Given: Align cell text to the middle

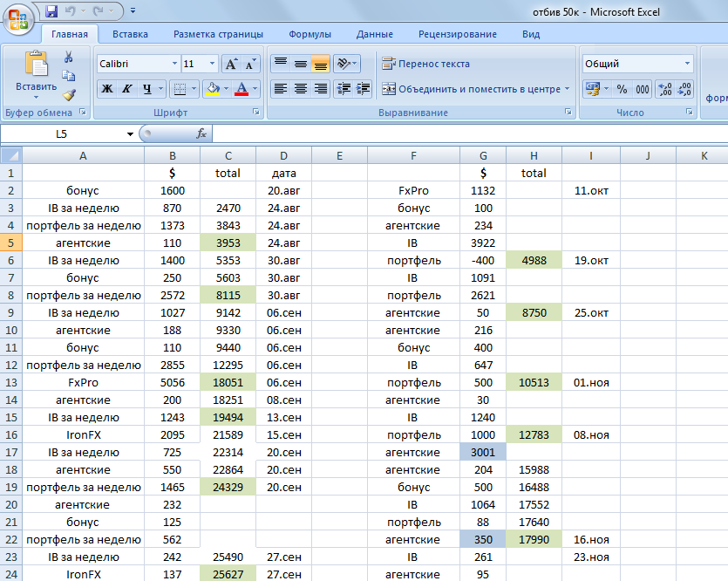Looking at the screenshot, I should [x=301, y=64].
